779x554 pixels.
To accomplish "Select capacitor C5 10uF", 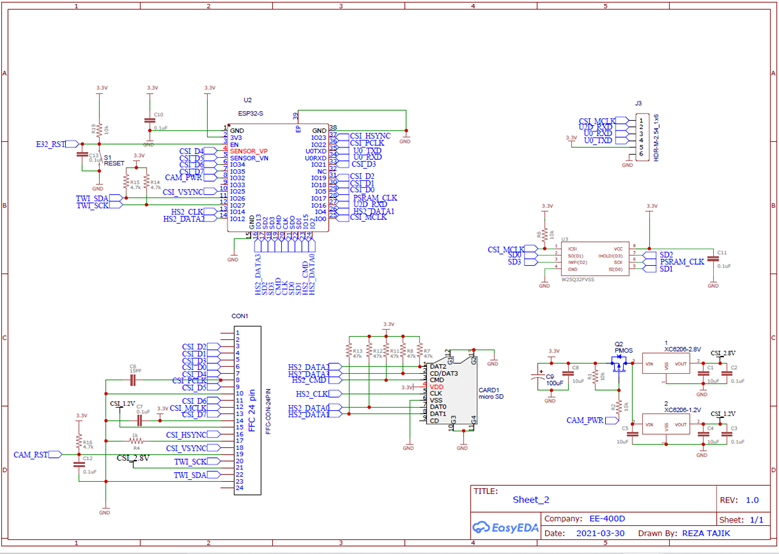I will (632, 434).
